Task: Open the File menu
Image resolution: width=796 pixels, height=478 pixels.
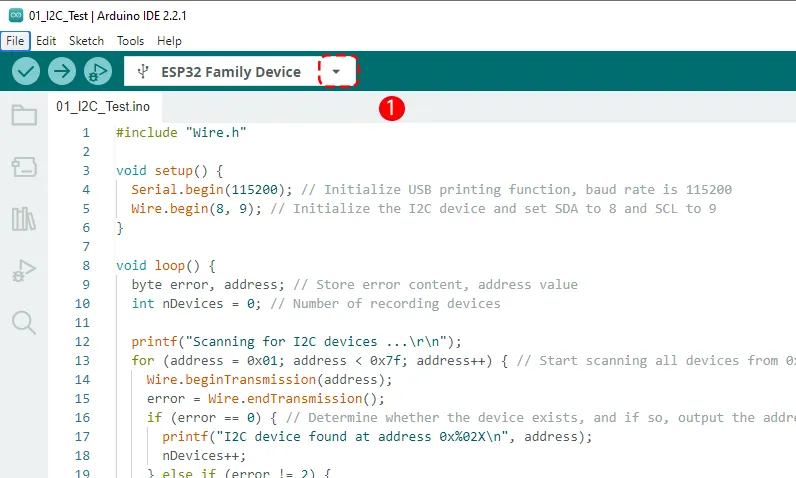Action: pyautogui.click(x=15, y=41)
